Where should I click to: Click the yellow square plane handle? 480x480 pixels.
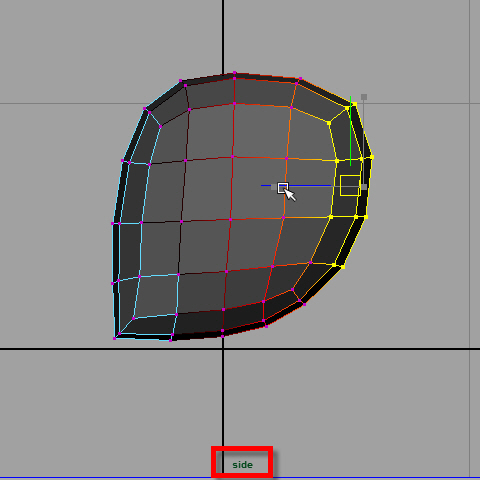pos(350,185)
